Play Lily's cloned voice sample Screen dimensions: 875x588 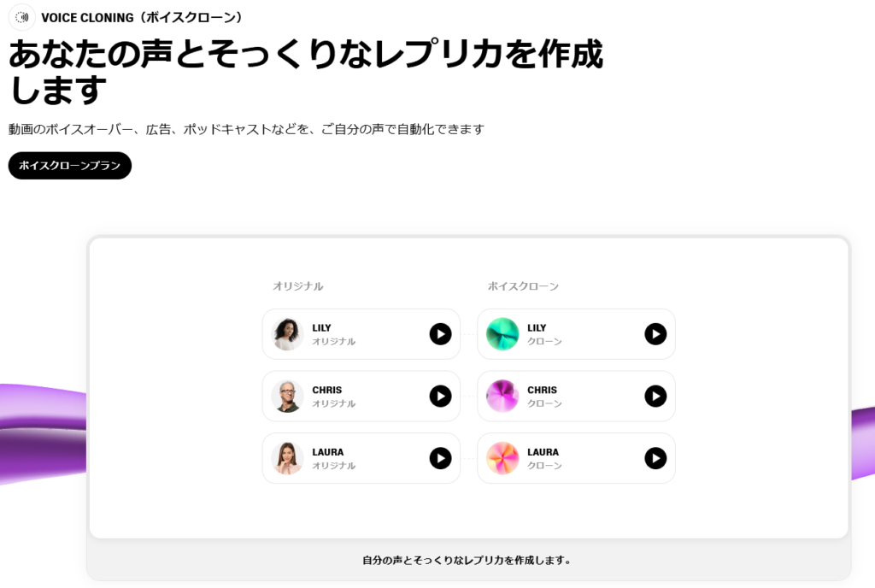click(655, 334)
